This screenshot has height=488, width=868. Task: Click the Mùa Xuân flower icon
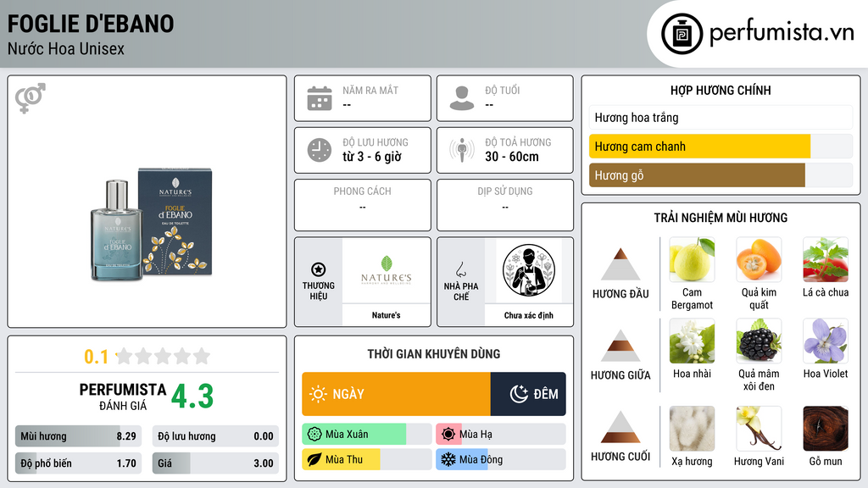(x=314, y=435)
